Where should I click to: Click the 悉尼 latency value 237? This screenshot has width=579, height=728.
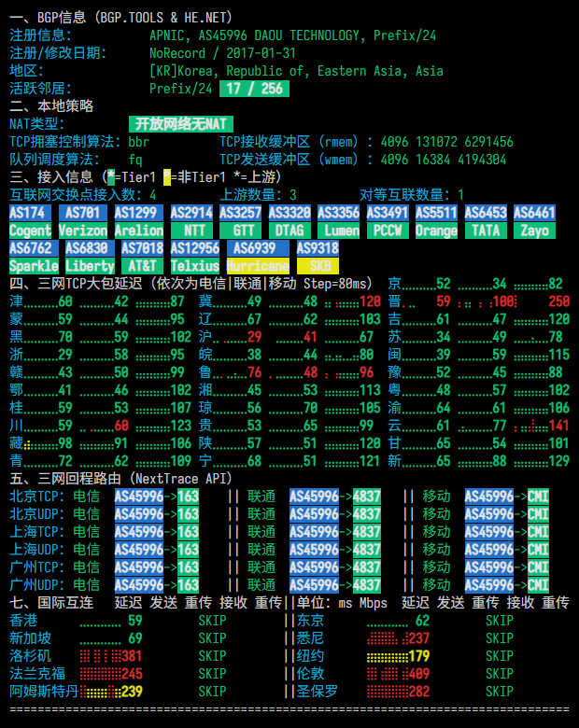pos(419,638)
